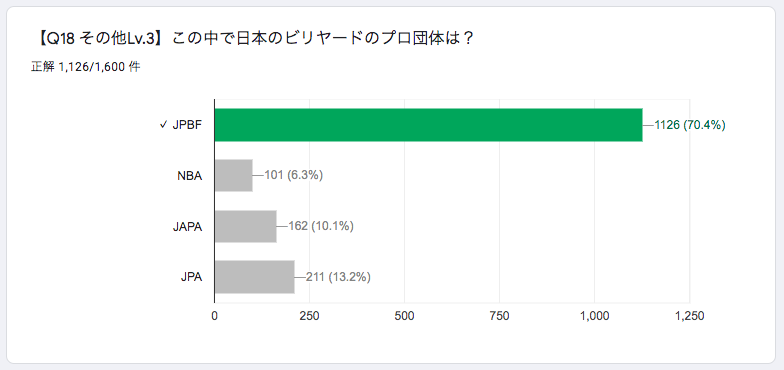Select the gray NBA bar
Viewport: 784px width, 370px height.
click(234, 176)
